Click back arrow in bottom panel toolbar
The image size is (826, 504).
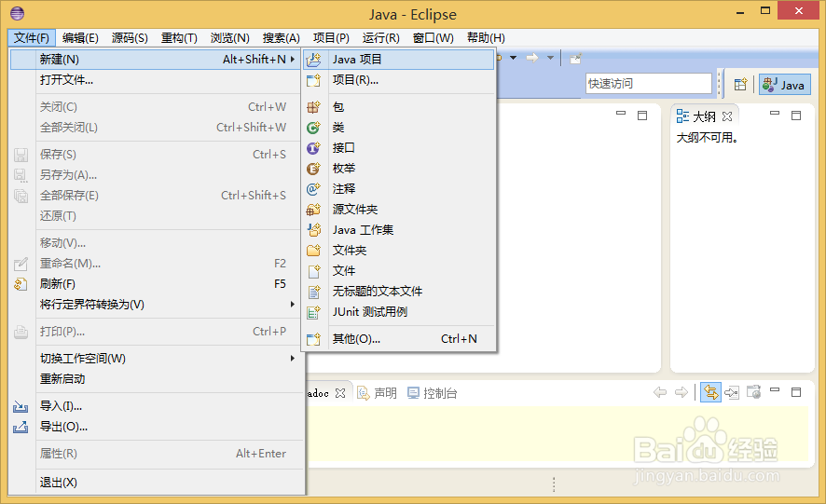tap(659, 392)
